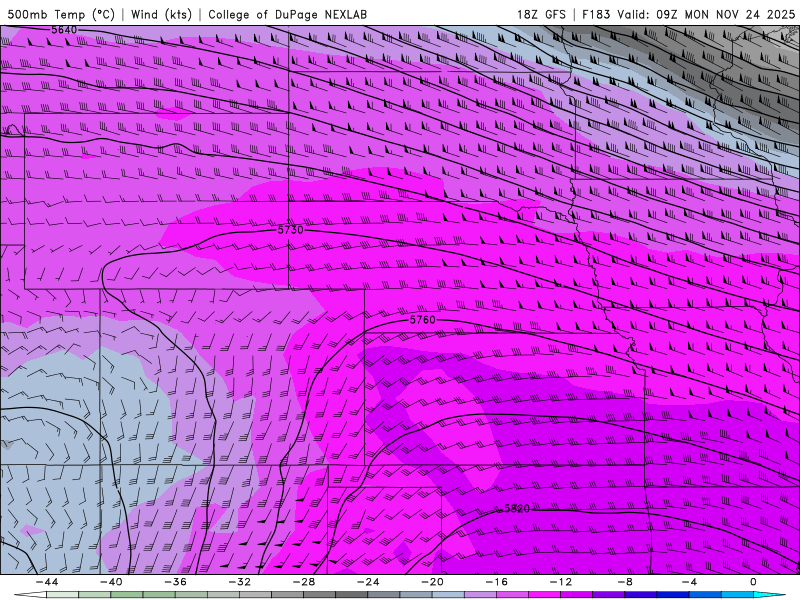Click the -40 color scale label
Screen dimensions: 800x600
111,582
